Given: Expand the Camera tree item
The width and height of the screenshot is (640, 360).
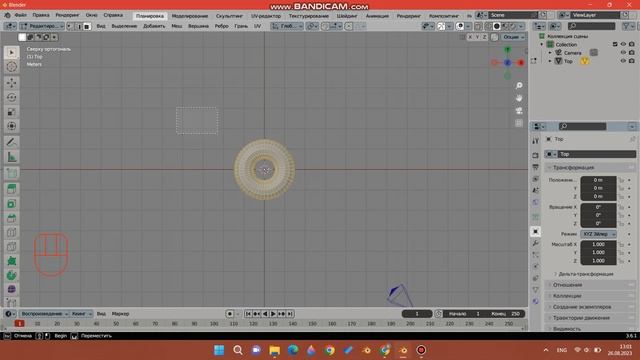Looking at the screenshot, I should [550, 53].
